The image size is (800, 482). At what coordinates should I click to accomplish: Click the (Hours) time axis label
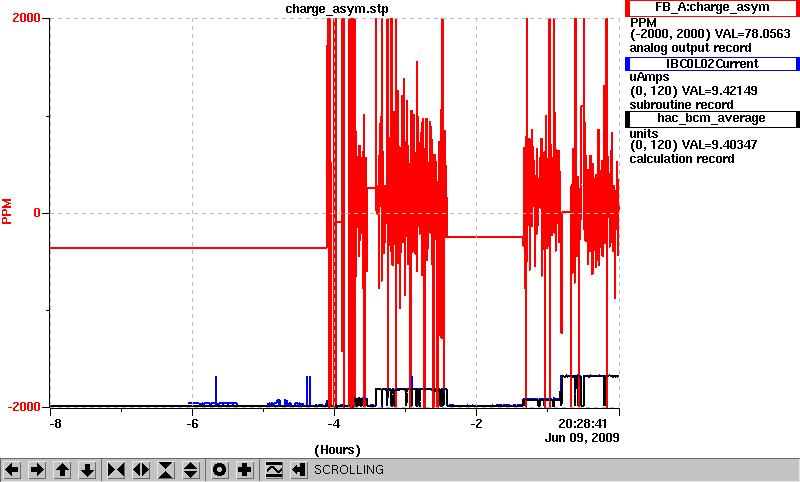tap(337, 450)
